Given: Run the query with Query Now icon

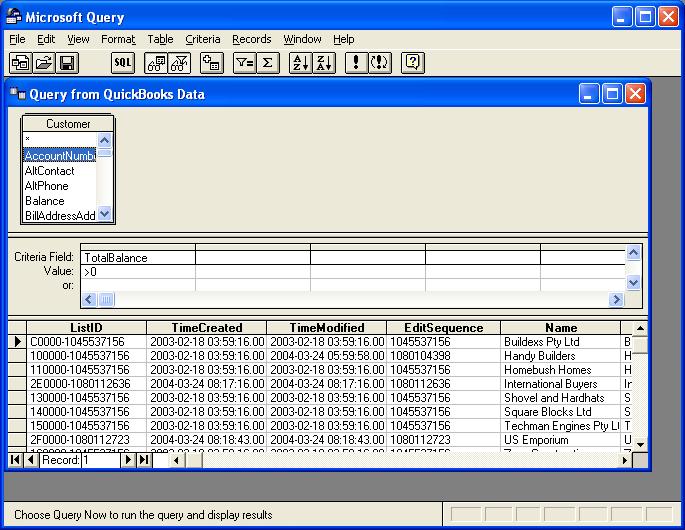Looking at the screenshot, I should [355, 63].
